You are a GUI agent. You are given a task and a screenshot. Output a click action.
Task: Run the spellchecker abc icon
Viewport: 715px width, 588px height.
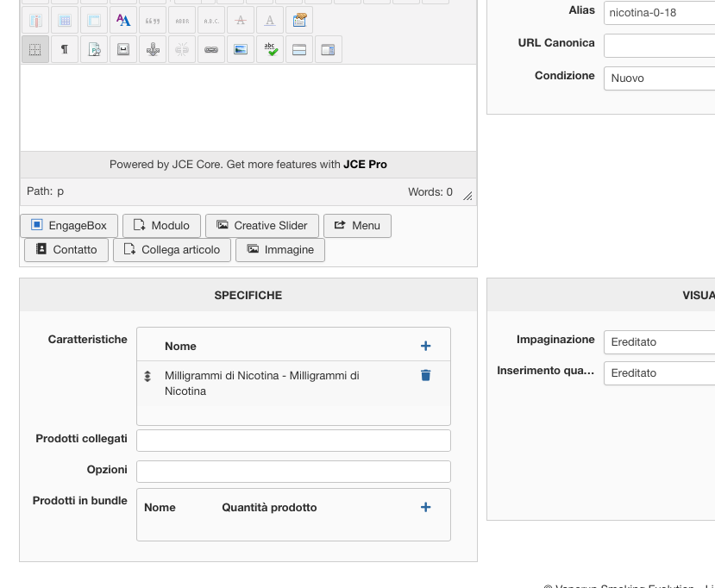[x=270, y=50]
